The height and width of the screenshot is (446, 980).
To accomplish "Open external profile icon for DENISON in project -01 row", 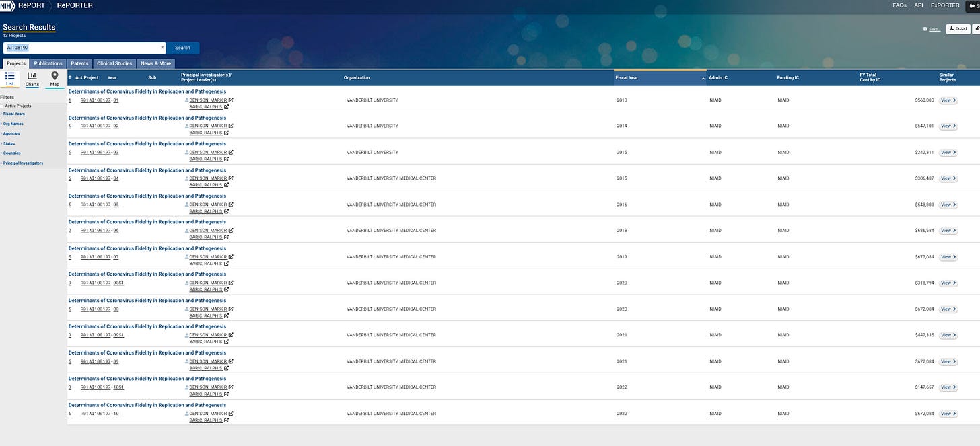I will pyautogui.click(x=230, y=100).
